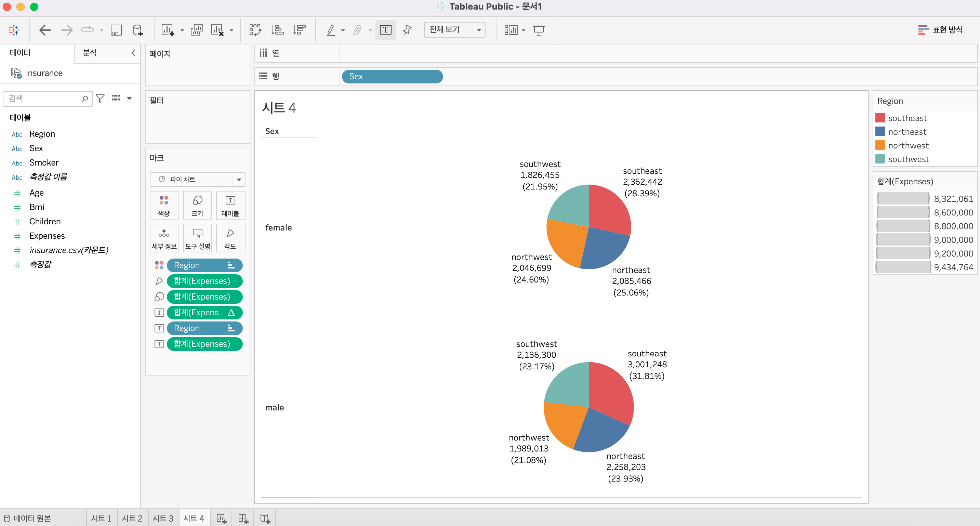Click the 합계(Expenses) size pill
This screenshot has height=526, width=980.
(205, 297)
